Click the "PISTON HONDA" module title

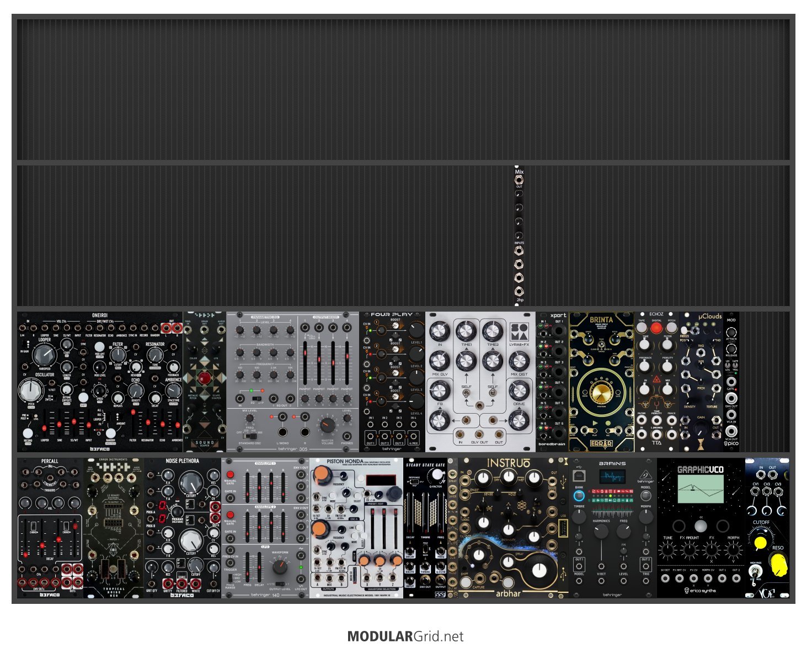pyautogui.click(x=345, y=461)
